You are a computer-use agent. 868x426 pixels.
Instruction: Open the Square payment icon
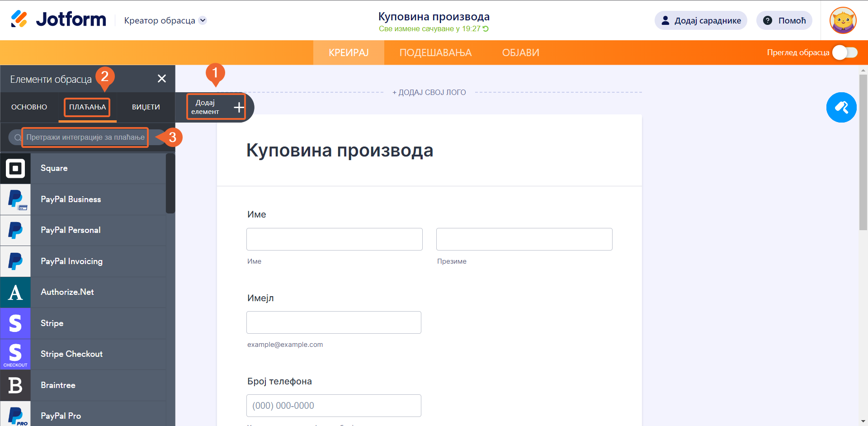pyautogui.click(x=15, y=168)
